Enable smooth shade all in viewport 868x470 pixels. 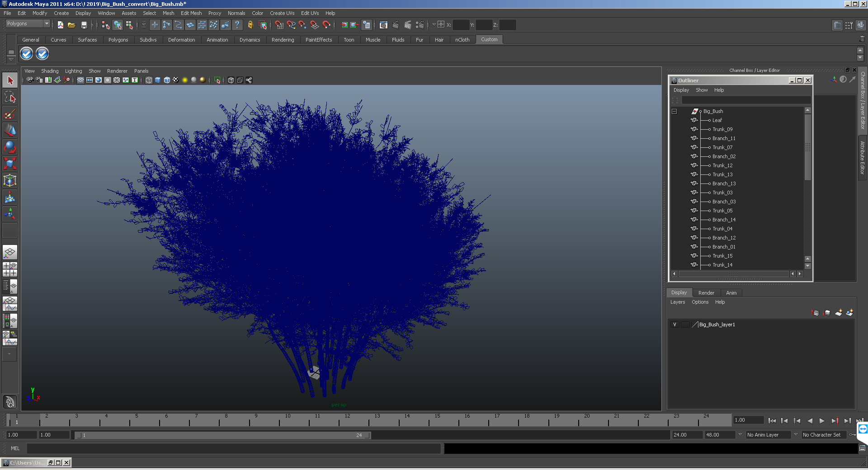(158, 80)
